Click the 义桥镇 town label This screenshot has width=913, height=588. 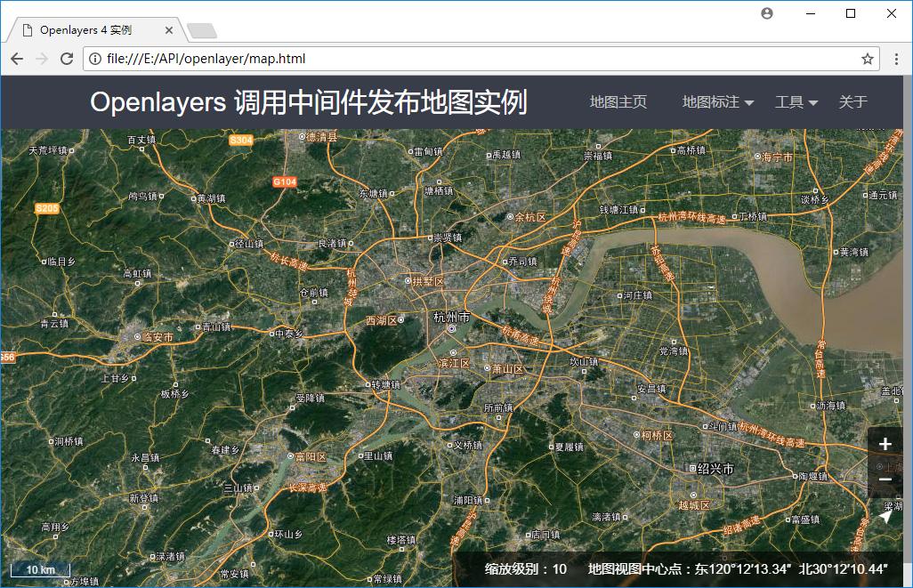(468, 446)
